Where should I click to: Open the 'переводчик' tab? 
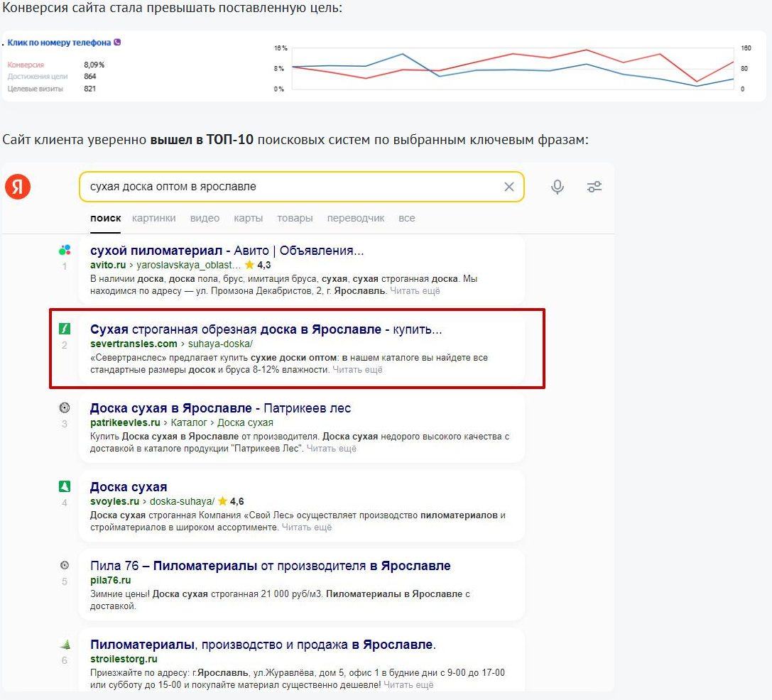356,218
